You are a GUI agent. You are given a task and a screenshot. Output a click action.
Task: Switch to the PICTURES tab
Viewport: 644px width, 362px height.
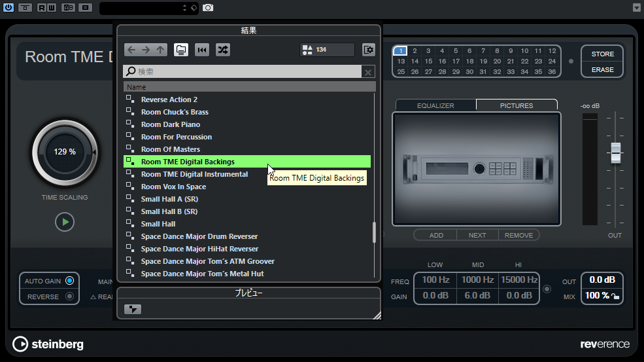(x=517, y=105)
